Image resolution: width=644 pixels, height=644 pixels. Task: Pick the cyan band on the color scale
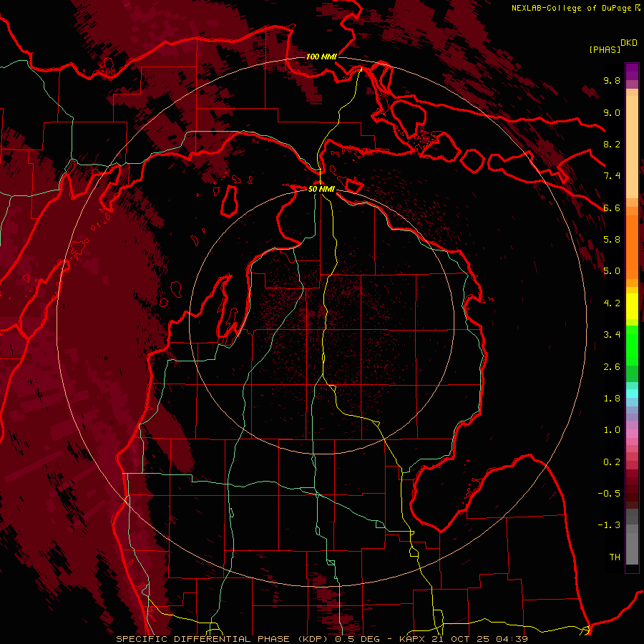click(x=632, y=394)
